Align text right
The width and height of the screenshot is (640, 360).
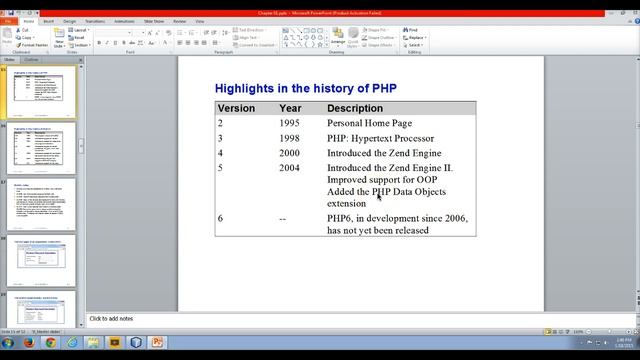[196, 43]
